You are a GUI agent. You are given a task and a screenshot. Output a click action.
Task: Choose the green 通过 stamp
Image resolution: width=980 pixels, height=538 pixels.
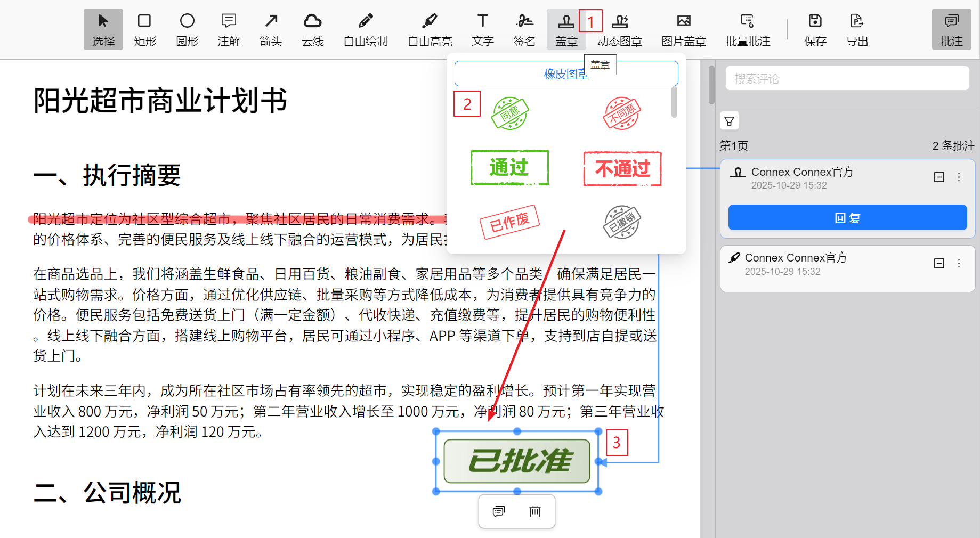509,168
